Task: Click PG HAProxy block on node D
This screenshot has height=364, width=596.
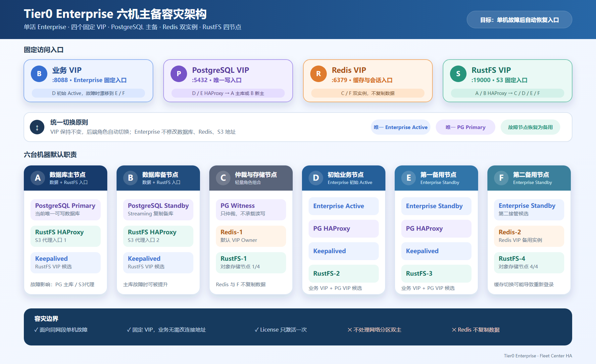Action: tap(344, 229)
